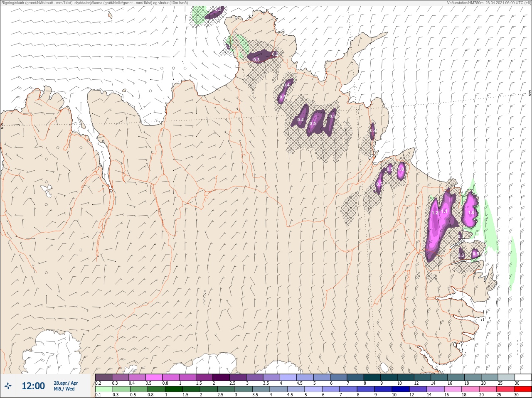Screen dimensions: 532x398
Task: Select the pink bottom-row swatch starting at 18
Action: [x=470, y=389]
